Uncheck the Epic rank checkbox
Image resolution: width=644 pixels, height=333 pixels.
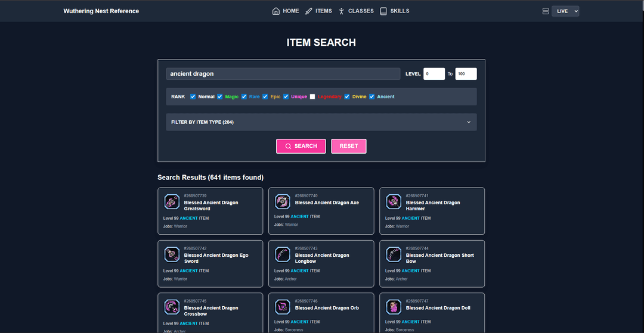tap(265, 97)
